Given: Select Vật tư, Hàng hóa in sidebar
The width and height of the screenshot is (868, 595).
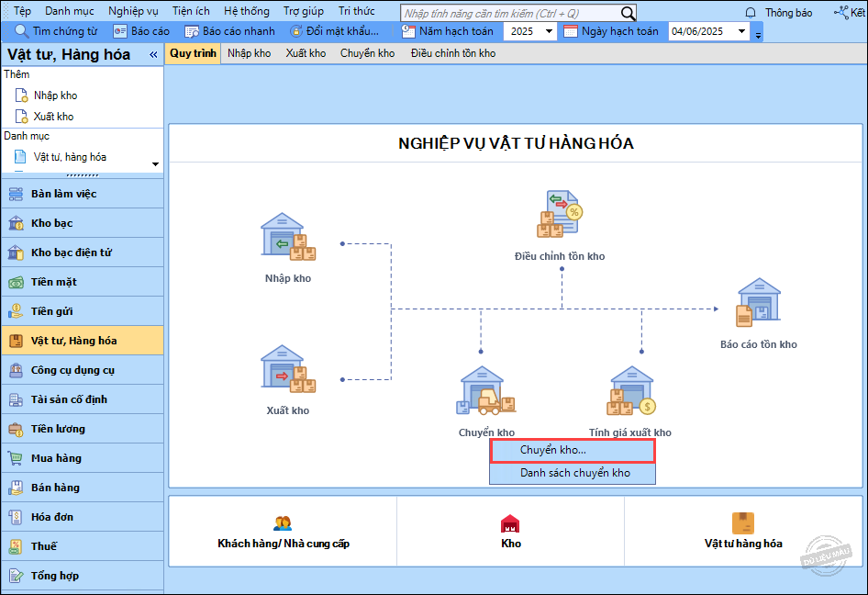Looking at the screenshot, I should point(83,341).
